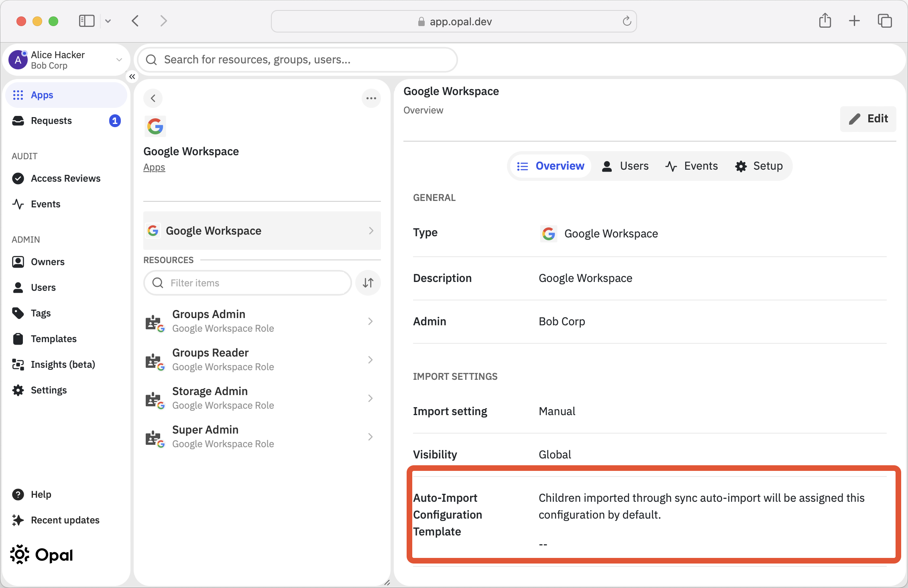Click the Bob Corp admin value
The width and height of the screenshot is (908, 588).
562,322
